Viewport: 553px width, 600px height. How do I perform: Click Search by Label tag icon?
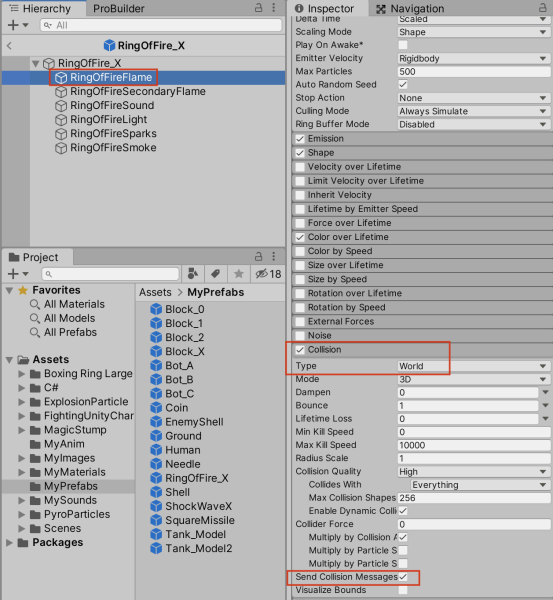(x=215, y=274)
